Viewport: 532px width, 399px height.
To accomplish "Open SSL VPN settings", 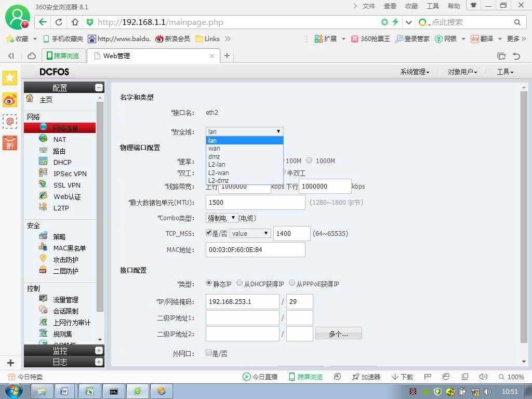I will [66, 185].
